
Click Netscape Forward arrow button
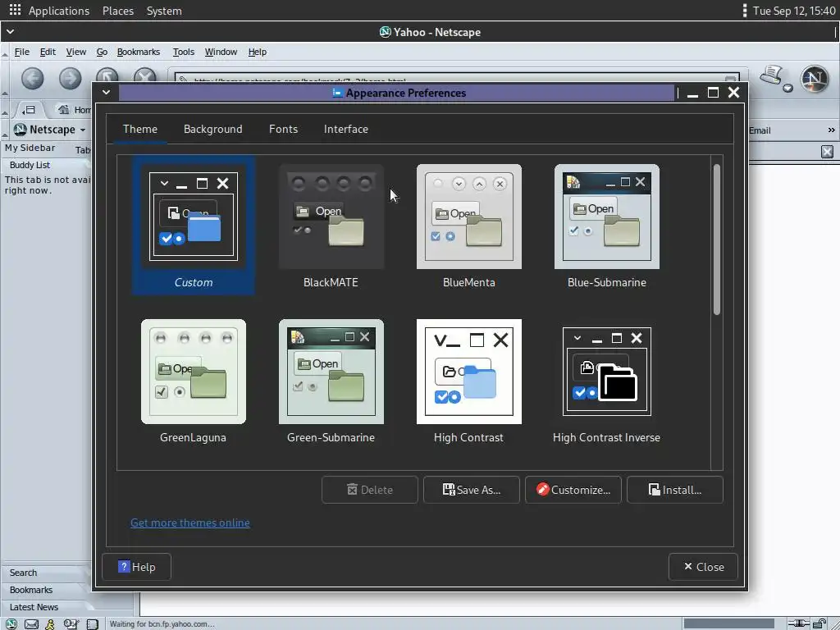click(71, 79)
